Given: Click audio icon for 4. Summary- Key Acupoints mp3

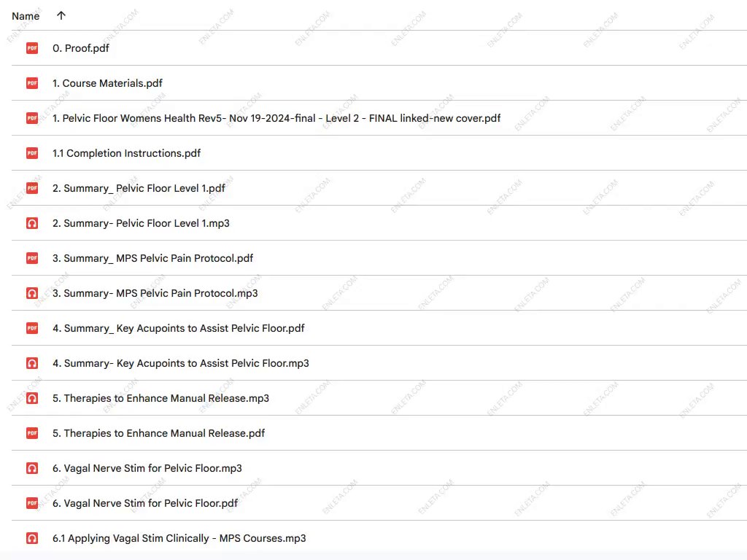Looking at the screenshot, I should (32, 363).
